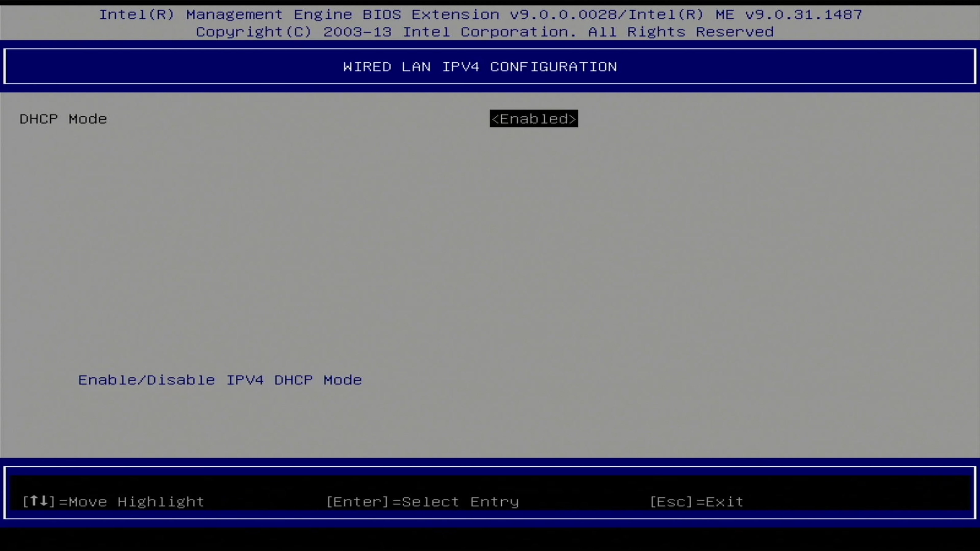
Task: Click the Copyright 2003-13 Intel Corporation line
Action: pos(485,32)
